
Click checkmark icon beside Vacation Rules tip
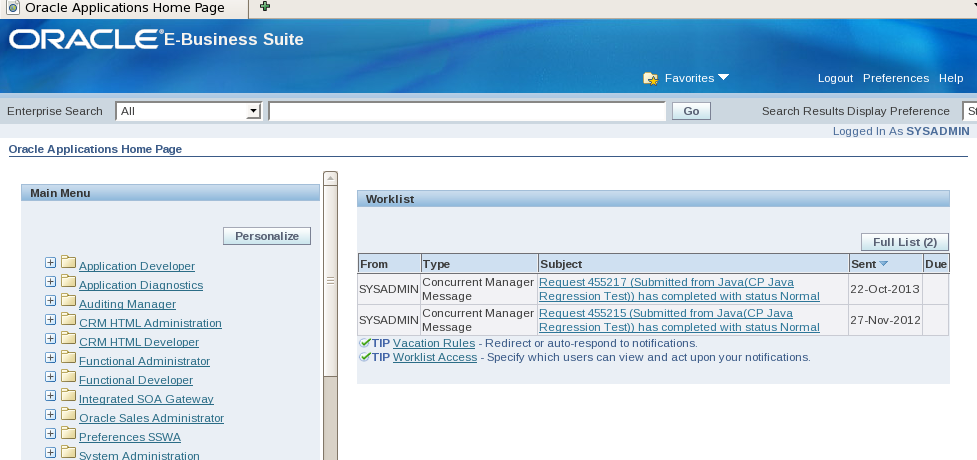click(x=365, y=343)
